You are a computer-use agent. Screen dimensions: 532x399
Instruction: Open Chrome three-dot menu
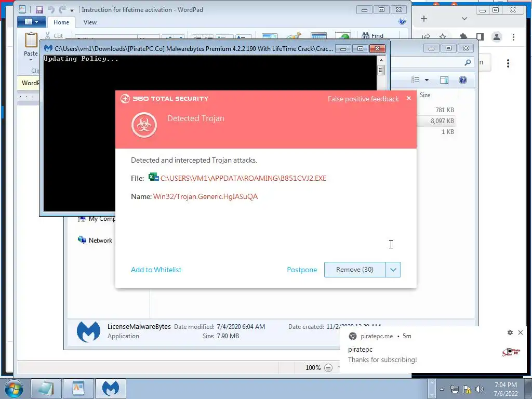[513, 37]
